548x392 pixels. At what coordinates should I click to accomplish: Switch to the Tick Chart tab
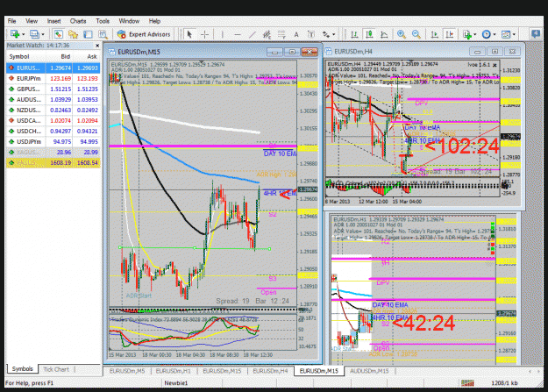(x=56, y=369)
